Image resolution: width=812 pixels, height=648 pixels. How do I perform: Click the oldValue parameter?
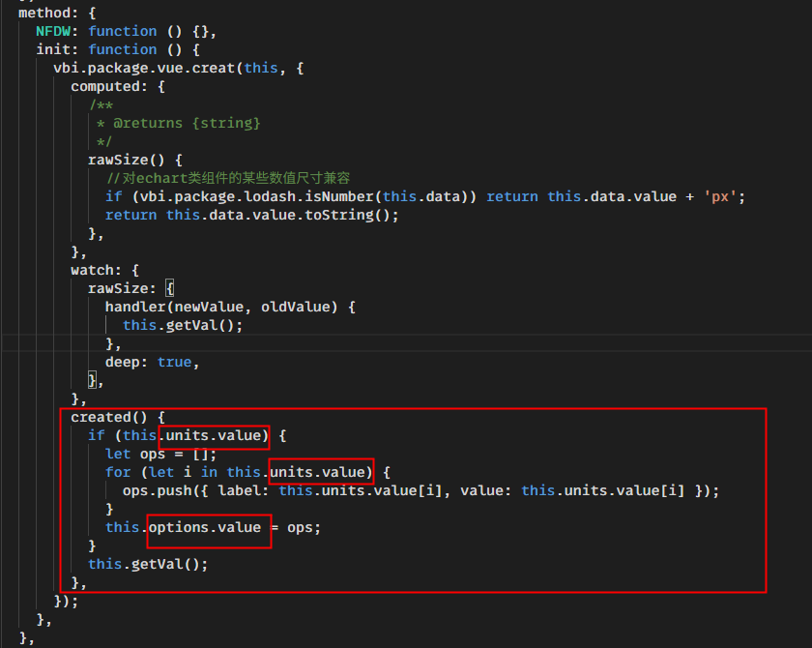pyautogui.click(x=296, y=308)
